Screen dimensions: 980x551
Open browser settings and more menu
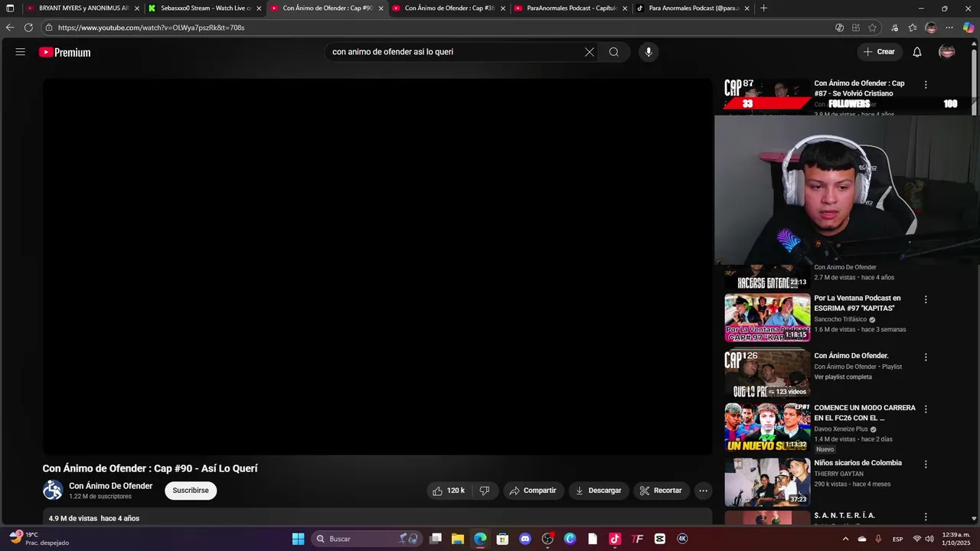[949, 28]
